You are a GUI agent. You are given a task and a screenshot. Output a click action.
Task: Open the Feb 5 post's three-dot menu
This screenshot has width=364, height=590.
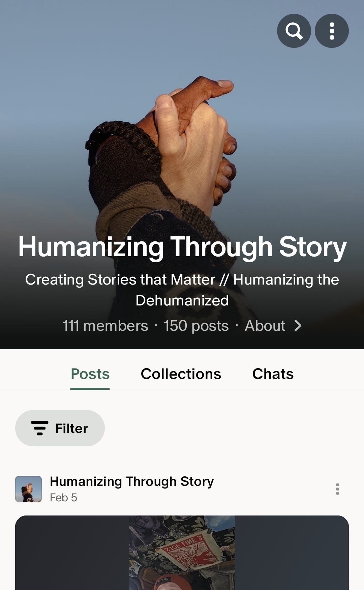coord(337,489)
